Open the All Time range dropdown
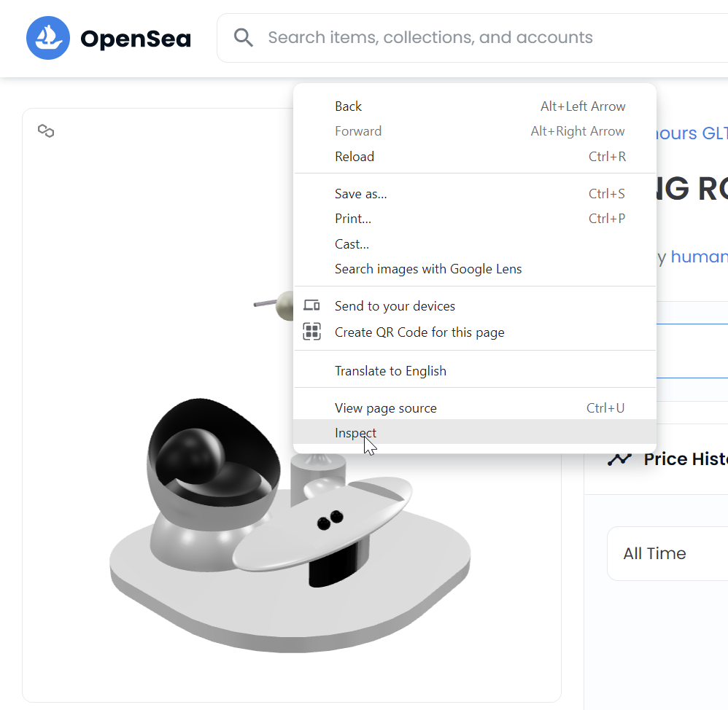This screenshot has width=728, height=710. coord(667,553)
